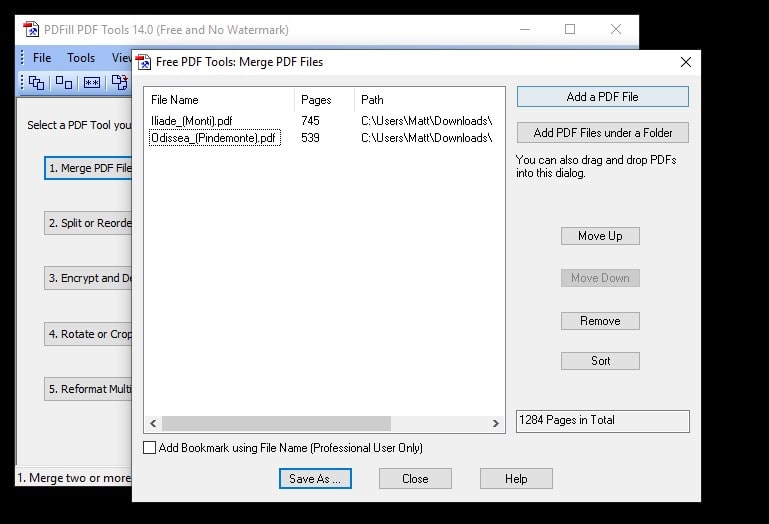Viewport: 769px width, 524px height.
Task: Click Save As to merge files
Action: click(315, 478)
